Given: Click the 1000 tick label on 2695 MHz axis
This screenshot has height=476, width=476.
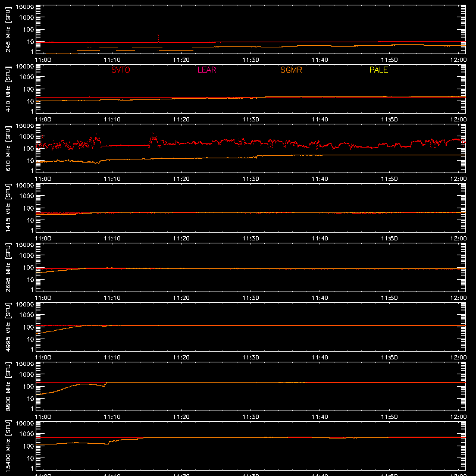Looking at the screenshot, I should (27, 255).
